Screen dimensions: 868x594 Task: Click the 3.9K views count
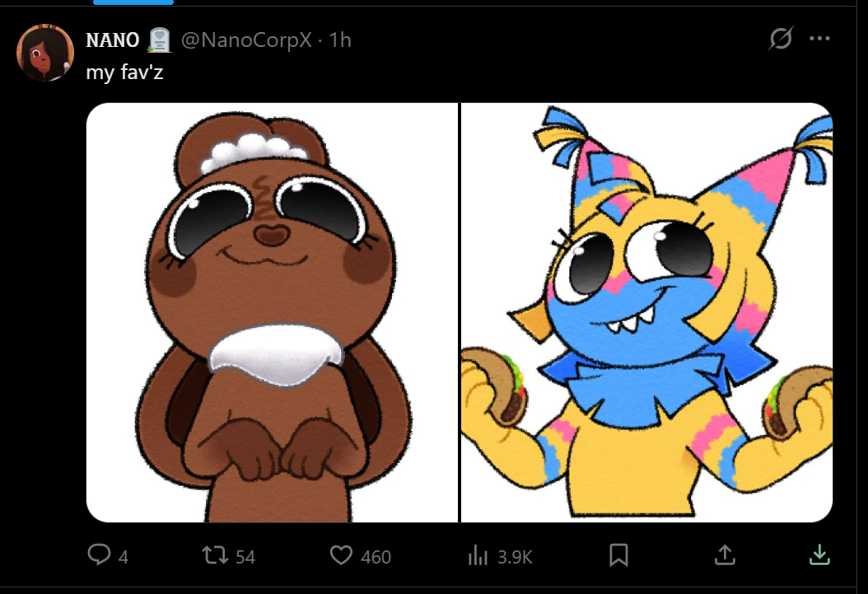pyautogui.click(x=515, y=557)
